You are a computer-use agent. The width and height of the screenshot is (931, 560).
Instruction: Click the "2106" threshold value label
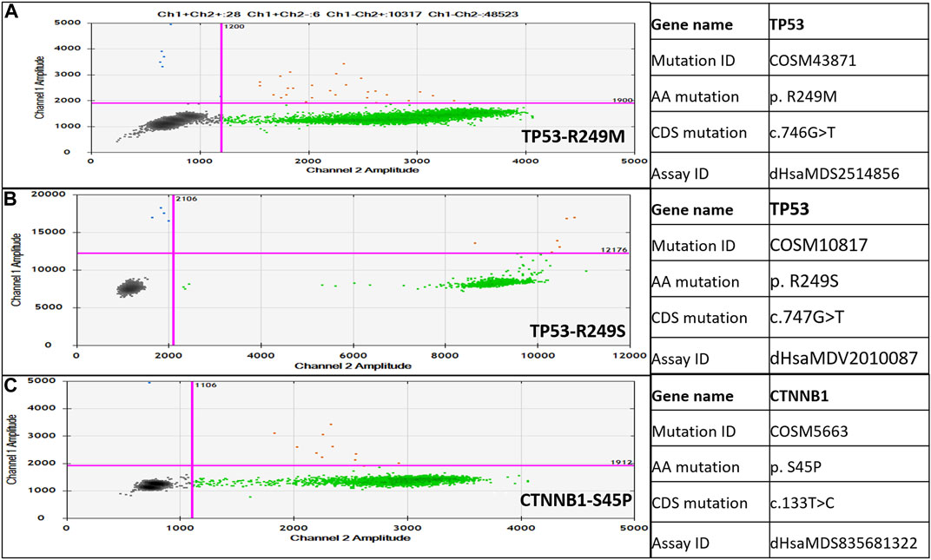[185, 199]
